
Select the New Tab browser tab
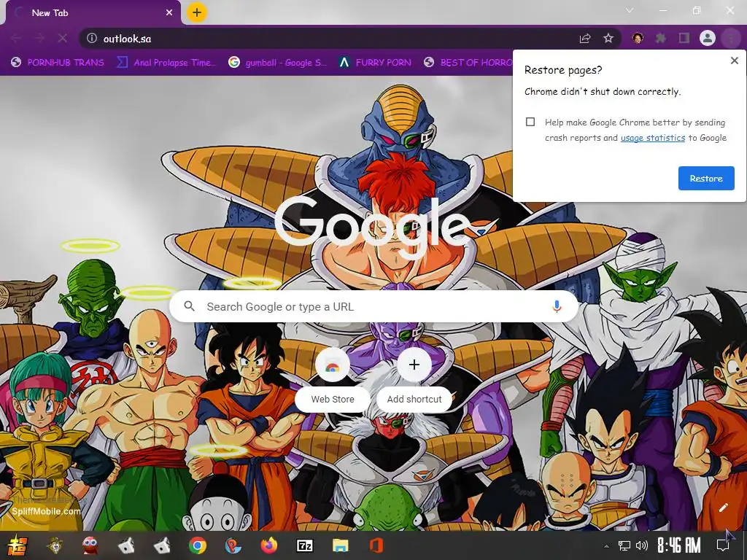click(93, 13)
